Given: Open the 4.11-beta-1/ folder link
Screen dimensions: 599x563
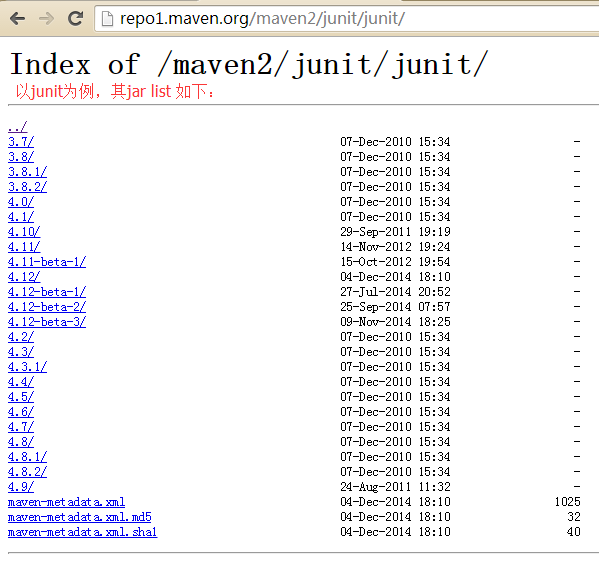Looking at the screenshot, I should pyautogui.click(x=47, y=262).
